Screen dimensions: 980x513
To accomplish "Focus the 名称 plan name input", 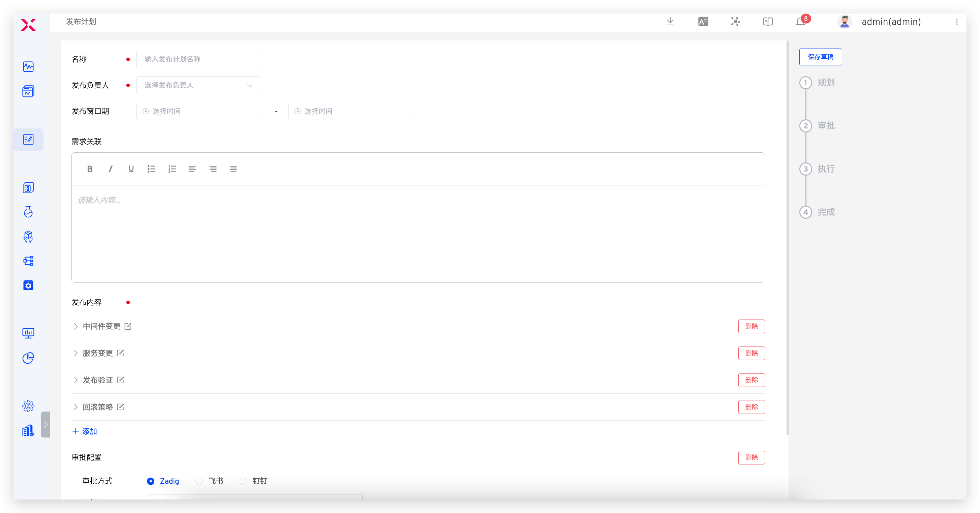I will 197,59.
